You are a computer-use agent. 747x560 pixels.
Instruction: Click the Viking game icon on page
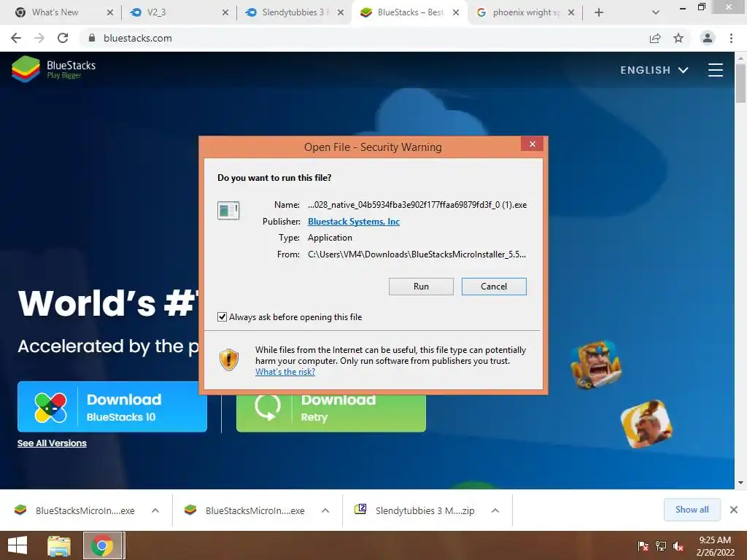coord(647,424)
